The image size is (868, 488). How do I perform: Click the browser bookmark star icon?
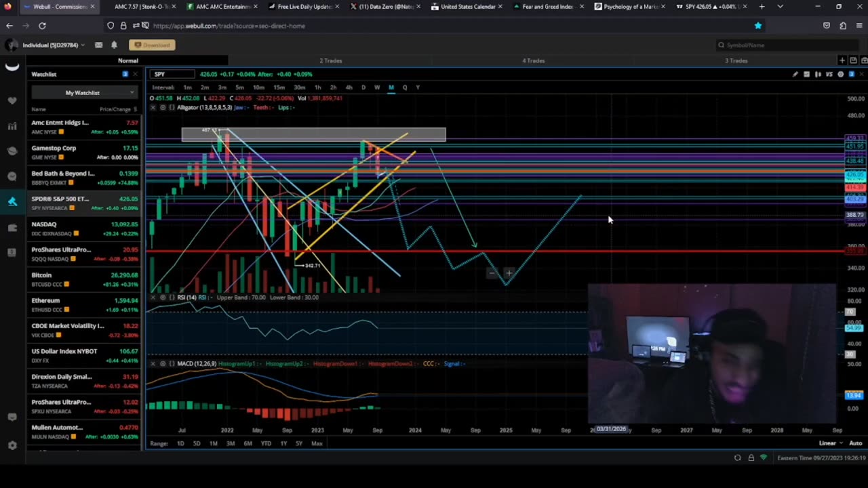tap(758, 26)
